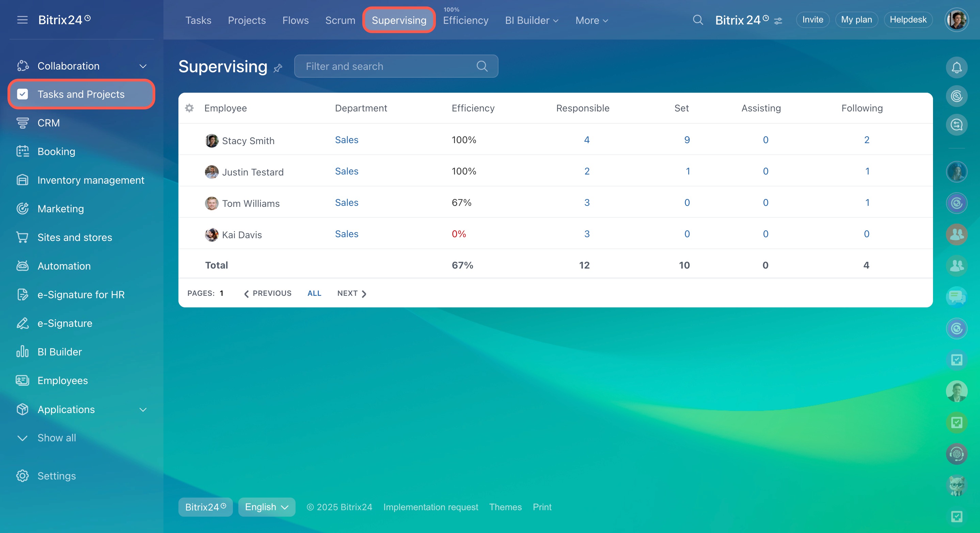
Task: Open the suited man avatar chat
Action: click(x=957, y=391)
